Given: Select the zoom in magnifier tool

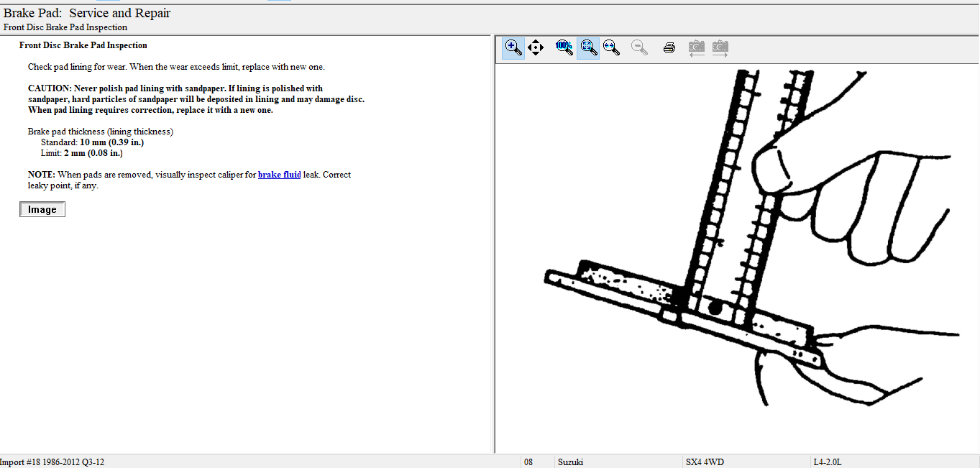Looking at the screenshot, I should click(x=513, y=48).
